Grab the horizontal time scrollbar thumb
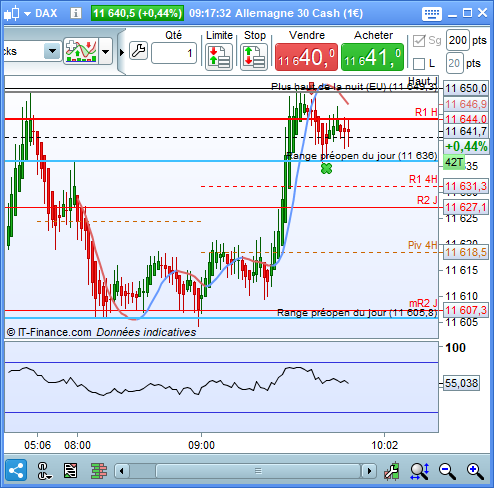Screen dimensions: 494x488 tap(258, 471)
